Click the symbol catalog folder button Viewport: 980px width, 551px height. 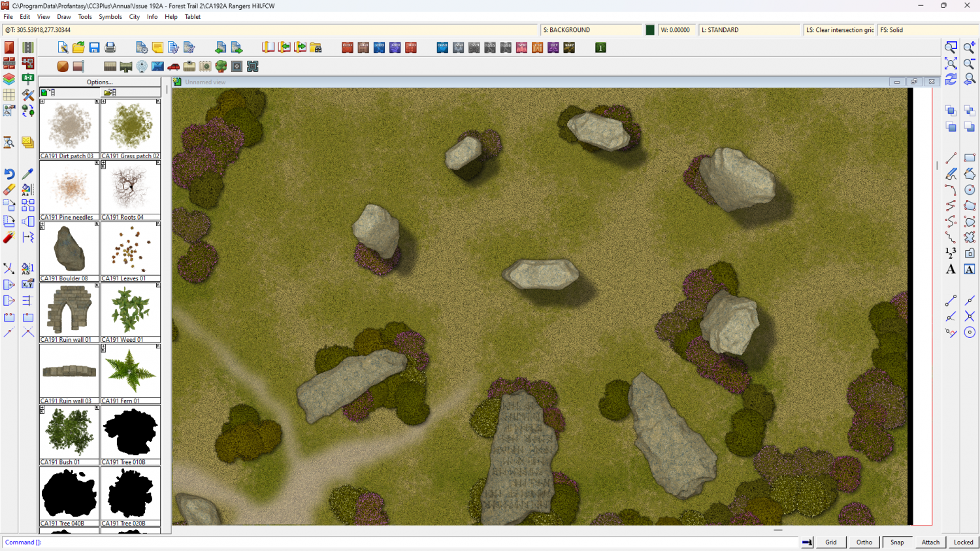[x=131, y=92]
